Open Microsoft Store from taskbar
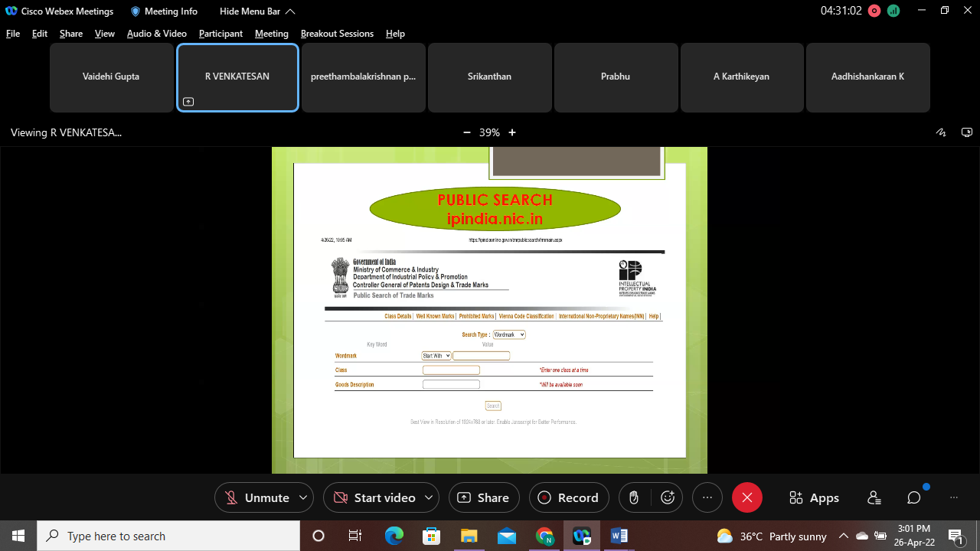Screen dimensions: 980x551 tap(431, 536)
